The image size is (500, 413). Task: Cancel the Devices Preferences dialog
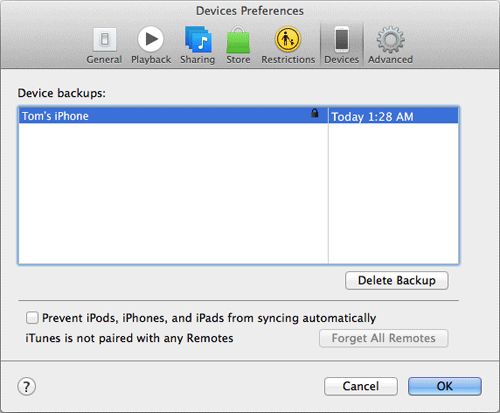[x=361, y=386]
